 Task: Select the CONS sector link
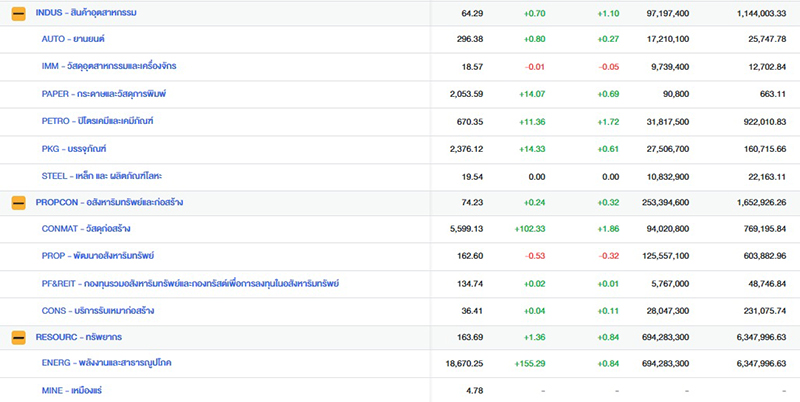coord(98,310)
